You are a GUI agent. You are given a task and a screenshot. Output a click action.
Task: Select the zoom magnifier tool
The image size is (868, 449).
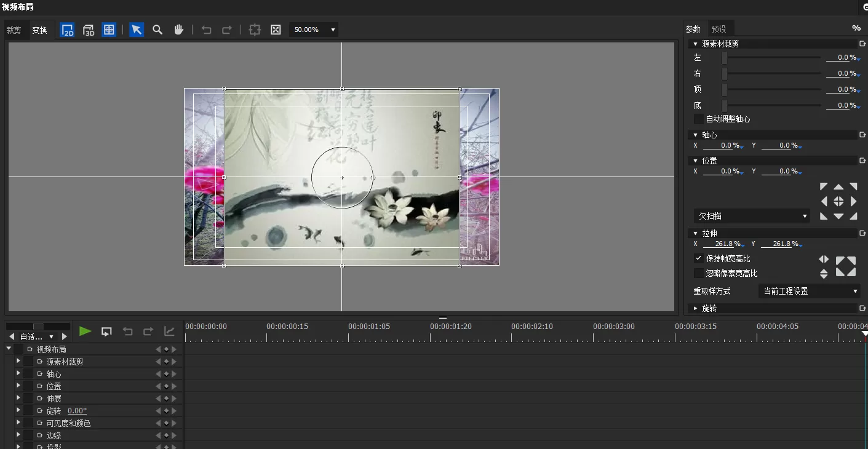pos(157,30)
